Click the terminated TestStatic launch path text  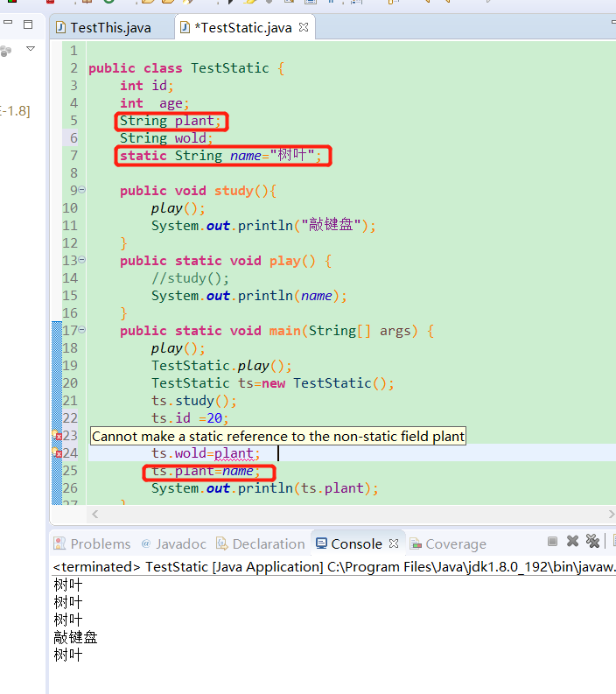pyautogui.click(x=334, y=567)
